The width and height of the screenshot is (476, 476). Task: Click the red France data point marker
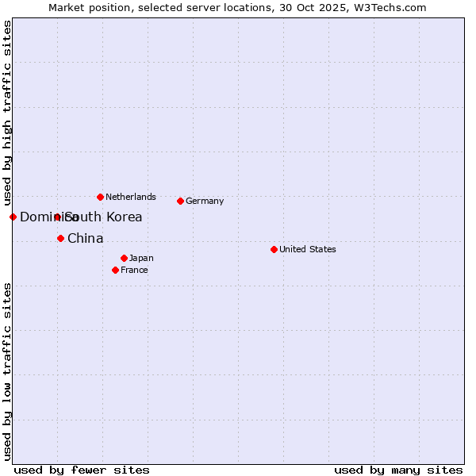click(x=115, y=270)
